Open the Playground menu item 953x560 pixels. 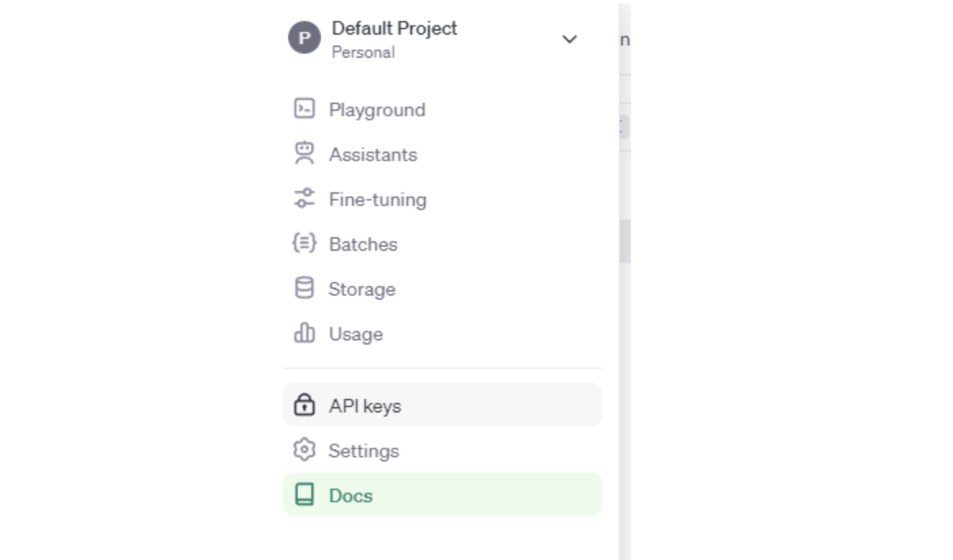(377, 110)
